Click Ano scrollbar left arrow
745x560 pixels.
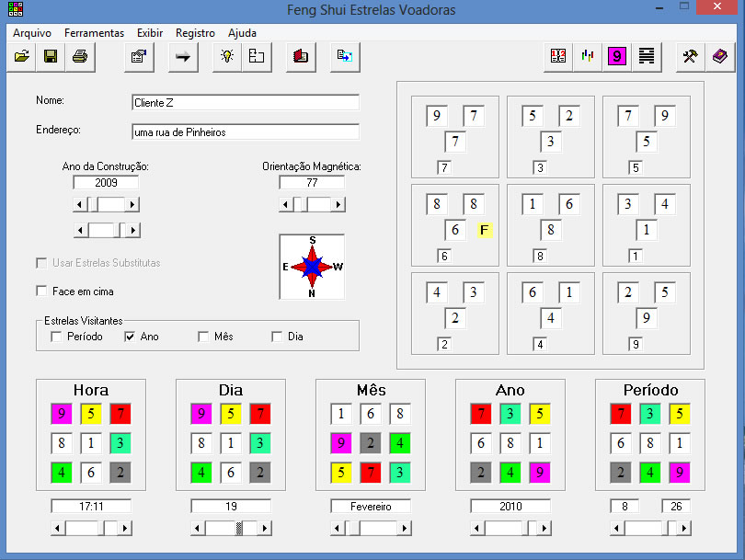[x=477, y=528]
